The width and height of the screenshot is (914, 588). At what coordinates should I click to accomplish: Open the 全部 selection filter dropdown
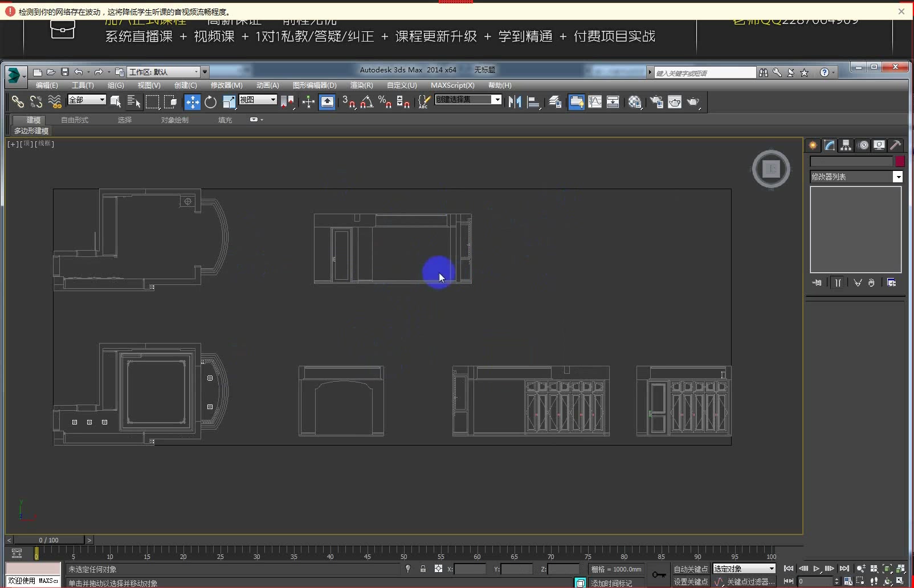[x=87, y=100]
